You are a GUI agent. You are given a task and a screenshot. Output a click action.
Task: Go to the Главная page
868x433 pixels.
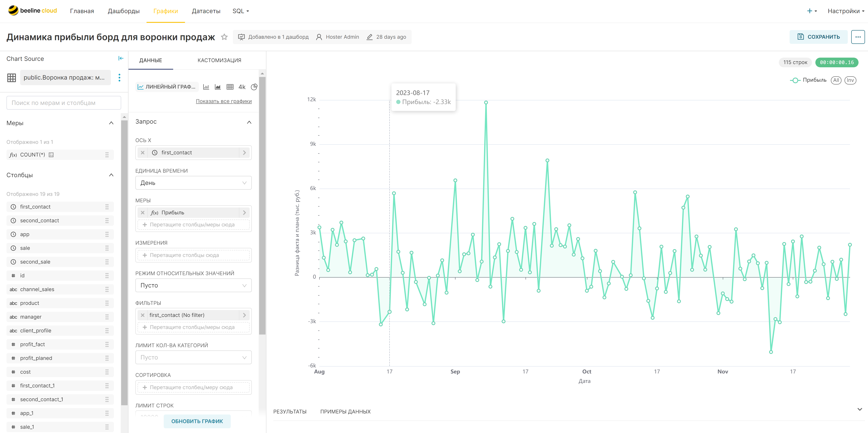[x=82, y=11]
